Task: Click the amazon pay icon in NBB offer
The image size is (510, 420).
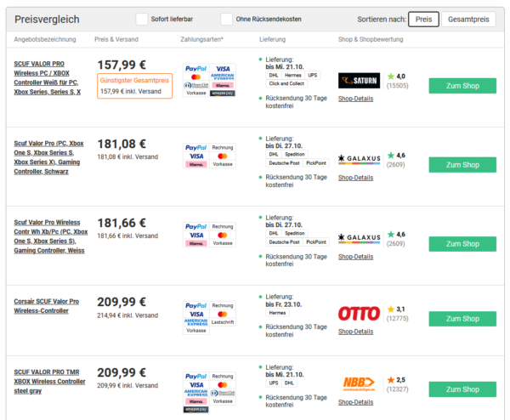Action: pyautogui.click(x=195, y=409)
